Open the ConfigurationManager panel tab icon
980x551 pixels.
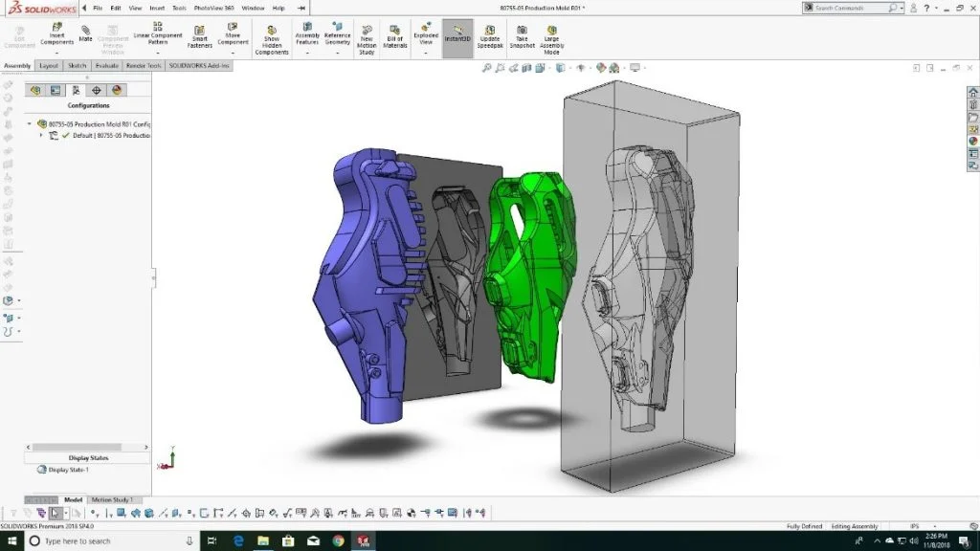tap(76, 90)
